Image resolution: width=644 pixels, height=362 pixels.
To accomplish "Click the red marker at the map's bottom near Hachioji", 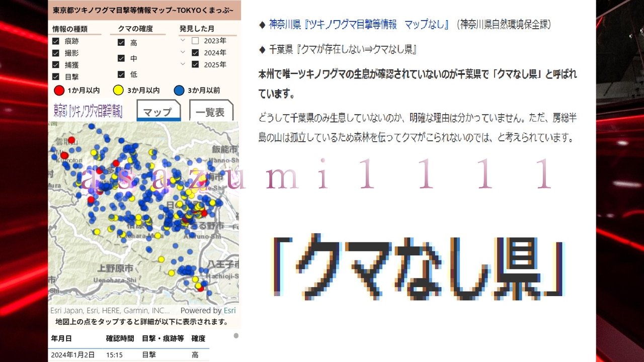I will coord(201,288).
